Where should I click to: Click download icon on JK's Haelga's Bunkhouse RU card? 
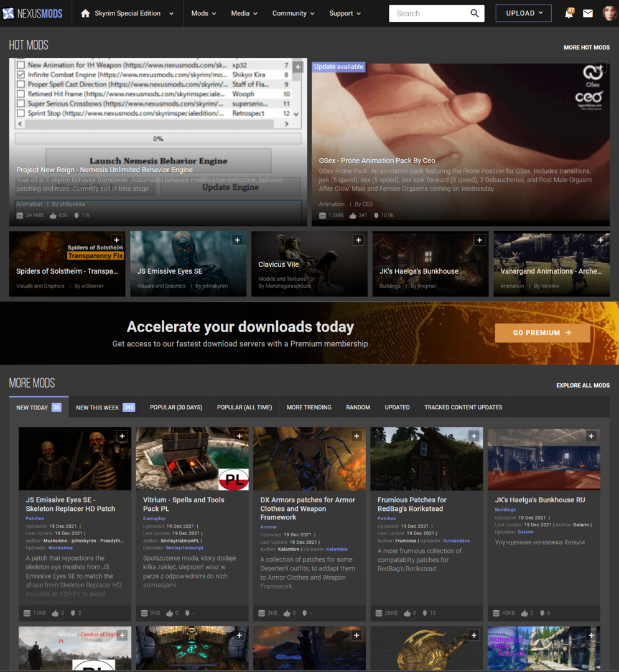tap(542, 613)
